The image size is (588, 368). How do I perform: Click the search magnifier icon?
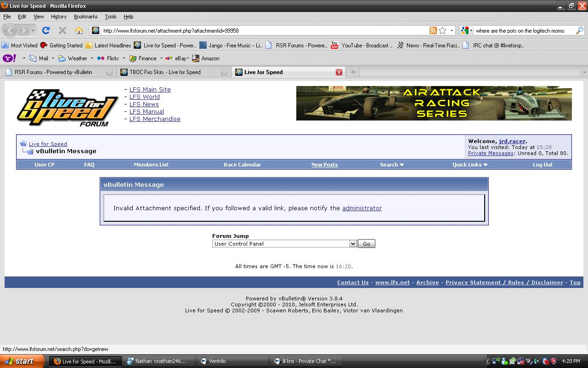580,30
